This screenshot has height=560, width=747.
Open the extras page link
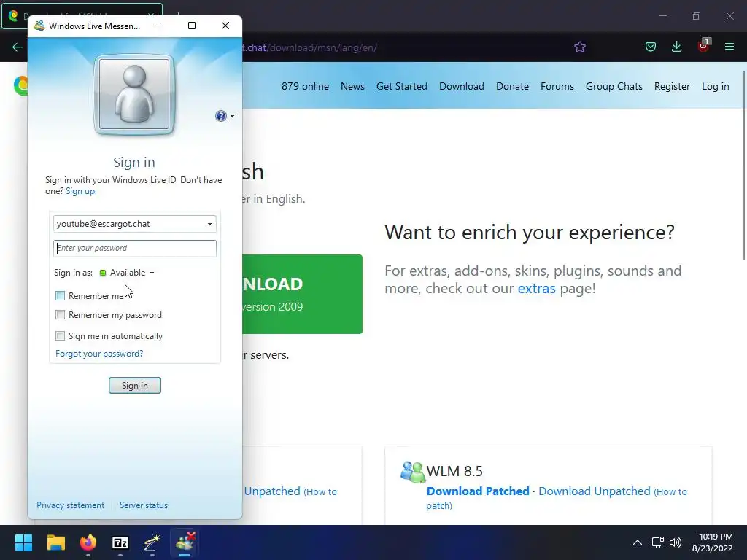(536, 288)
